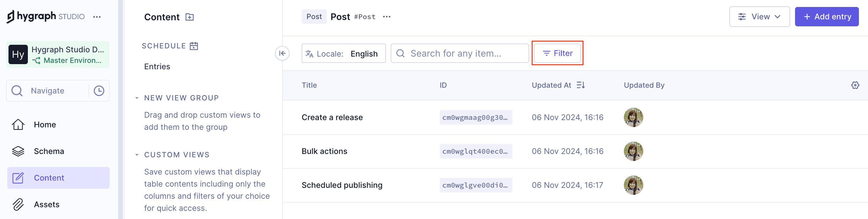Click the Filter button
The height and width of the screenshot is (219, 868).
pyautogui.click(x=557, y=54)
